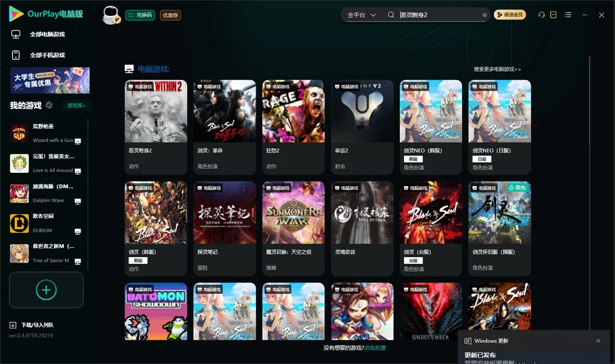Select 荒野枪巫 Wizard with a Gun in my games
This screenshot has width=615, height=364.
46,133
